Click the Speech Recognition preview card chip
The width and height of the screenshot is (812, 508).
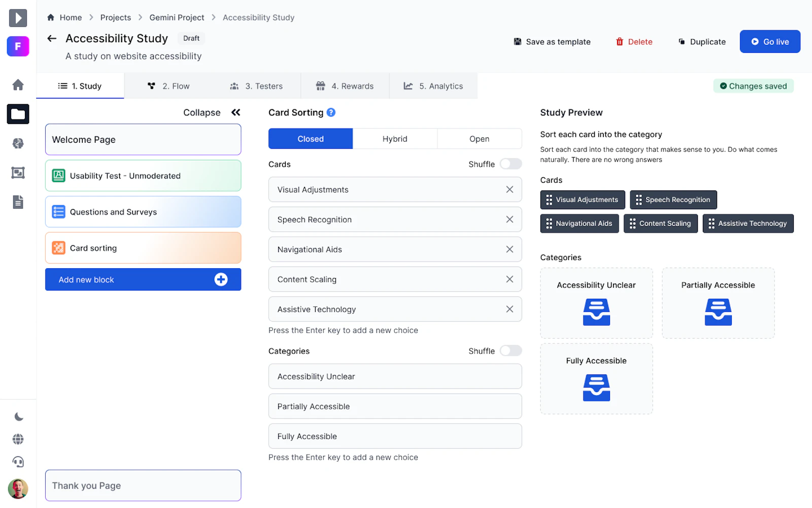(x=673, y=200)
